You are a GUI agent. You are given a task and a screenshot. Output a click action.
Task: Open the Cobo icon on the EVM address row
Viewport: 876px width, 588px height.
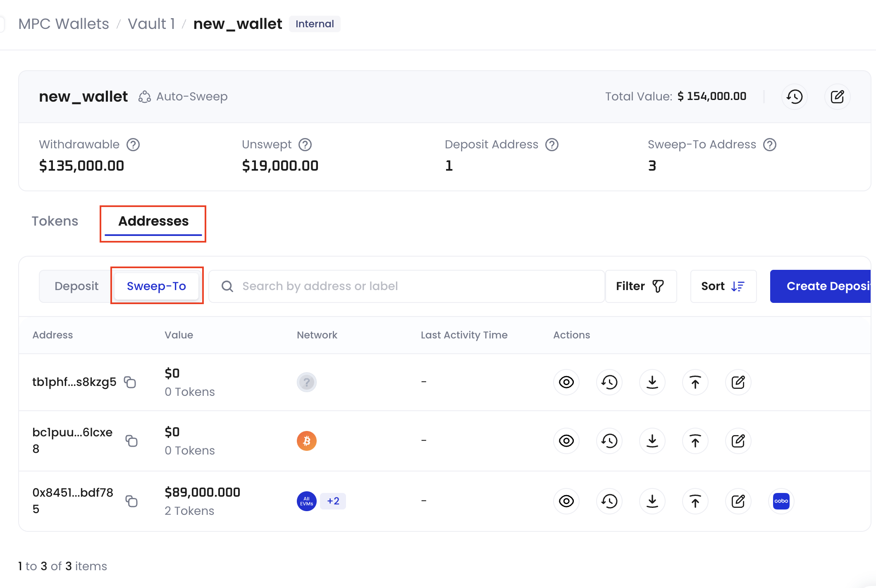click(x=781, y=501)
